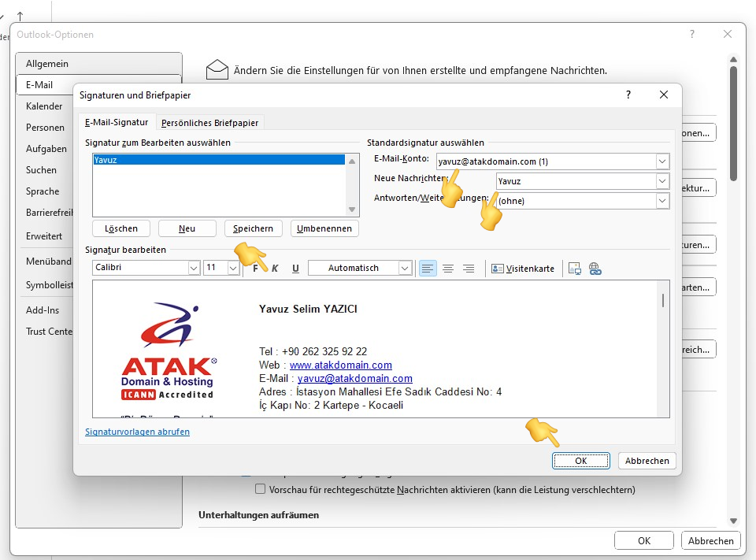Click the Speichern button

(253, 228)
